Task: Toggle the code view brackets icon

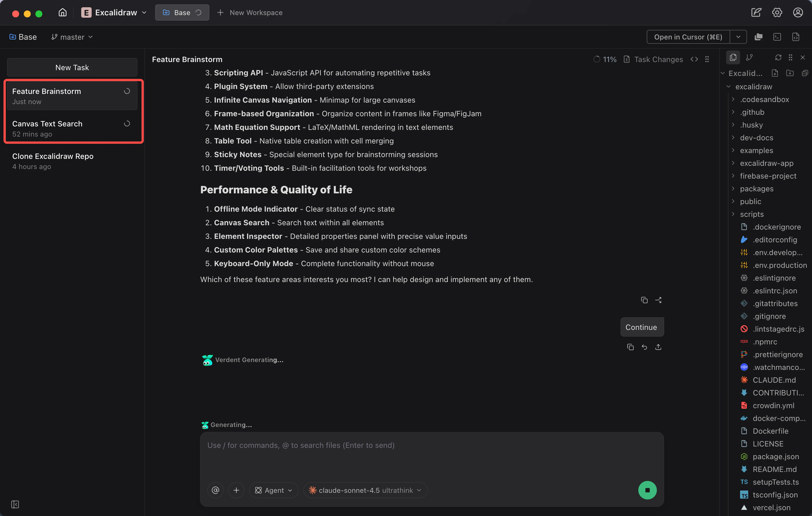Action: pyautogui.click(x=694, y=59)
